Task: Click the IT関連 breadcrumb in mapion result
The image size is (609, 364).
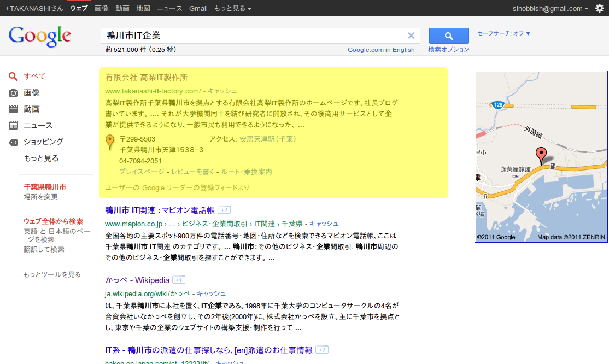Action: 265,224
